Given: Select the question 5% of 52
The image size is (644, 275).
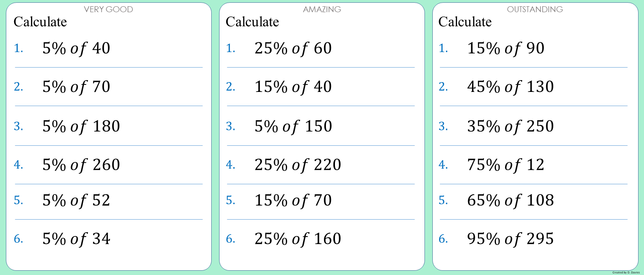Looking at the screenshot, I should 76,200.
